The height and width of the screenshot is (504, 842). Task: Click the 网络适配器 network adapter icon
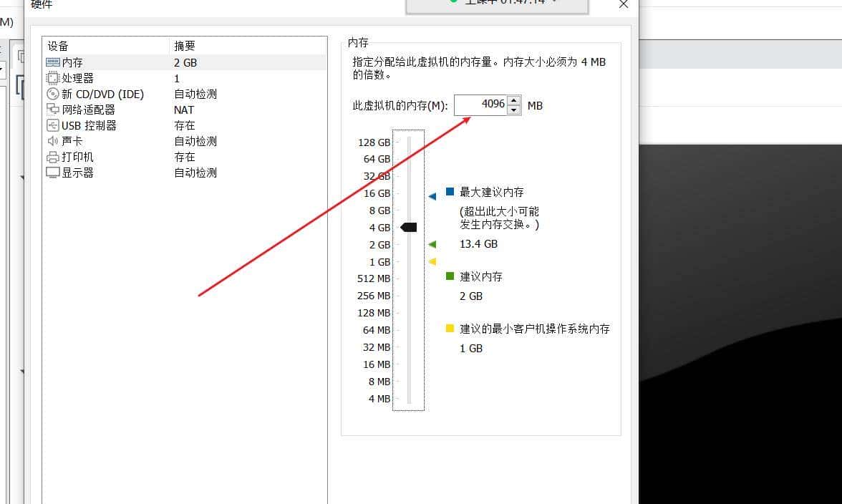53,110
